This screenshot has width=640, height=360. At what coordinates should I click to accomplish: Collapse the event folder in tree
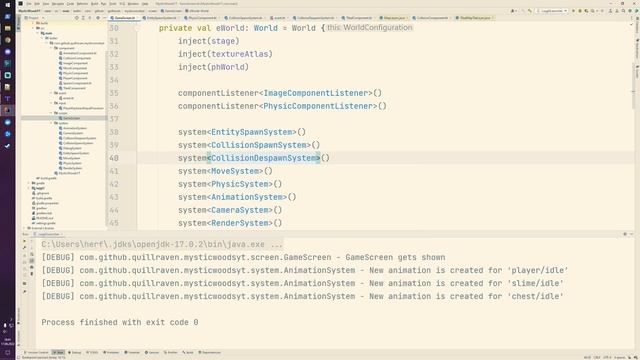click(x=52, y=93)
